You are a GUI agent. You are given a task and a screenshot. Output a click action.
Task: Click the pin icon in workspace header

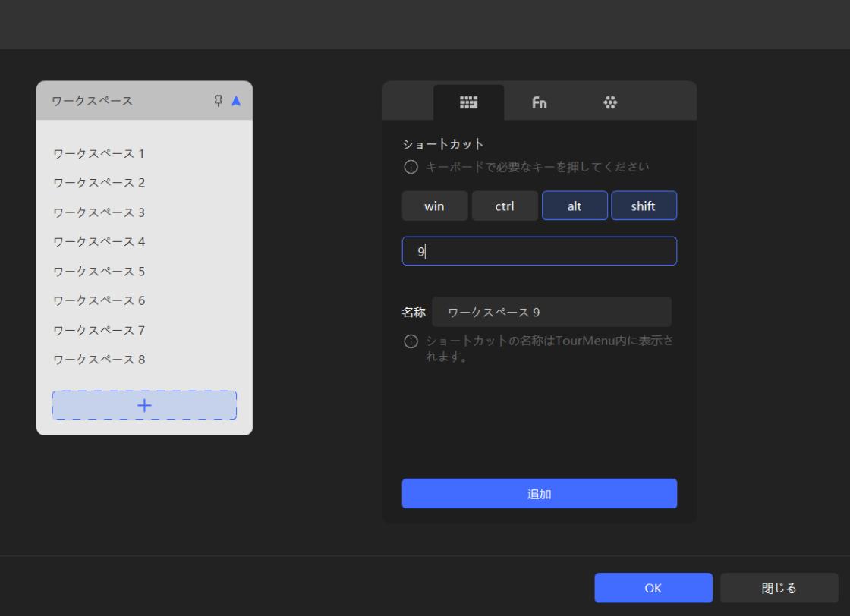(219, 101)
